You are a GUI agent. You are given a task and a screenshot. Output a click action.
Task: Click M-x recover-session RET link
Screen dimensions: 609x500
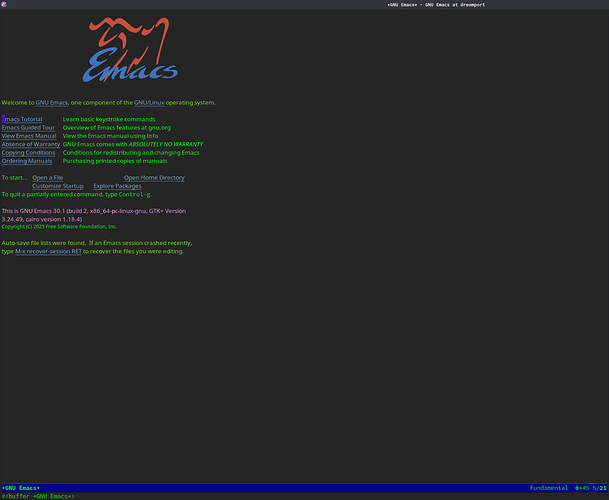point(49,252)
